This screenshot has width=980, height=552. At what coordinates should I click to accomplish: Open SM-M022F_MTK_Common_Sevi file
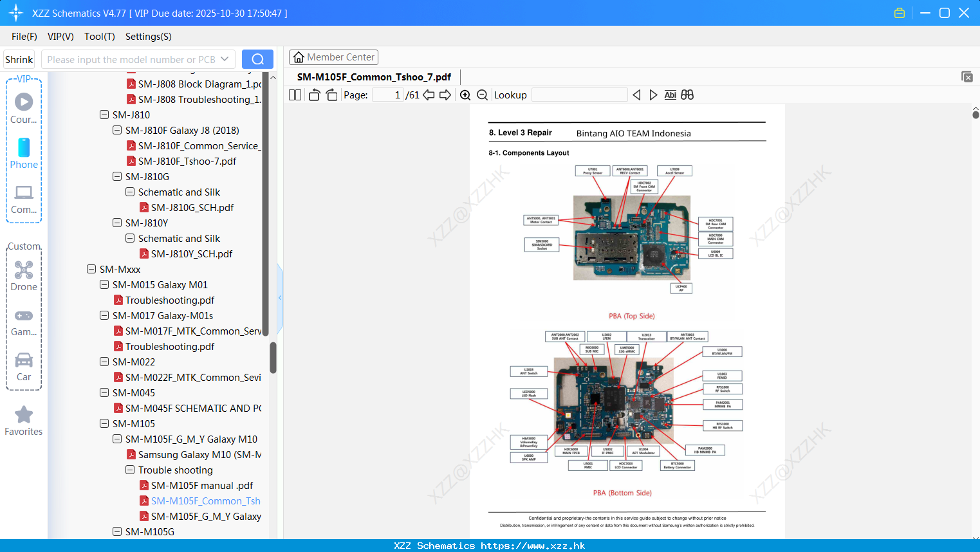[x=187, y=377]
